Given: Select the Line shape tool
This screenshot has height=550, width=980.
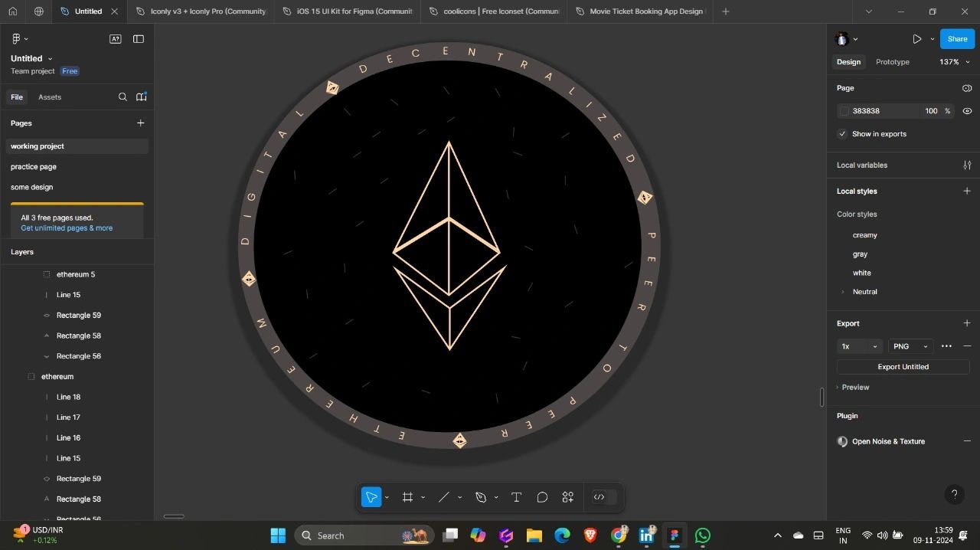Looking at the screenshot, I should [443, 497].
